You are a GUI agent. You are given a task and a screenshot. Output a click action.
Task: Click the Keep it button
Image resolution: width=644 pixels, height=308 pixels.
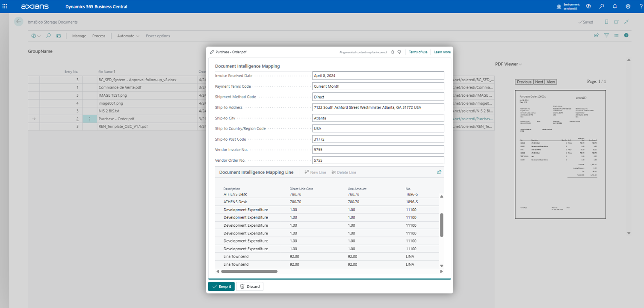[x=222, y=287]
